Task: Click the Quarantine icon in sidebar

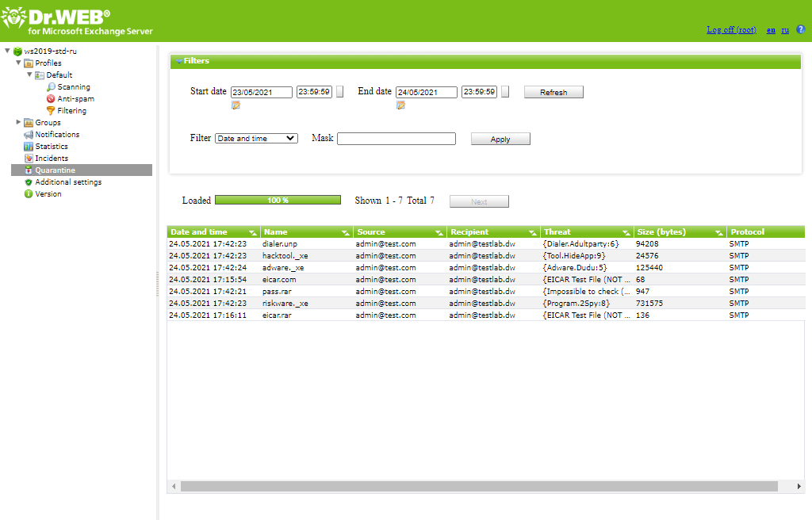Action: pos(29,170)
